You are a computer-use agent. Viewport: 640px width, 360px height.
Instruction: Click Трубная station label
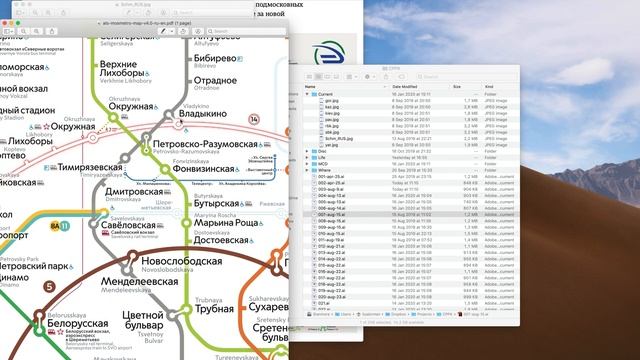[x=214, y=309]
